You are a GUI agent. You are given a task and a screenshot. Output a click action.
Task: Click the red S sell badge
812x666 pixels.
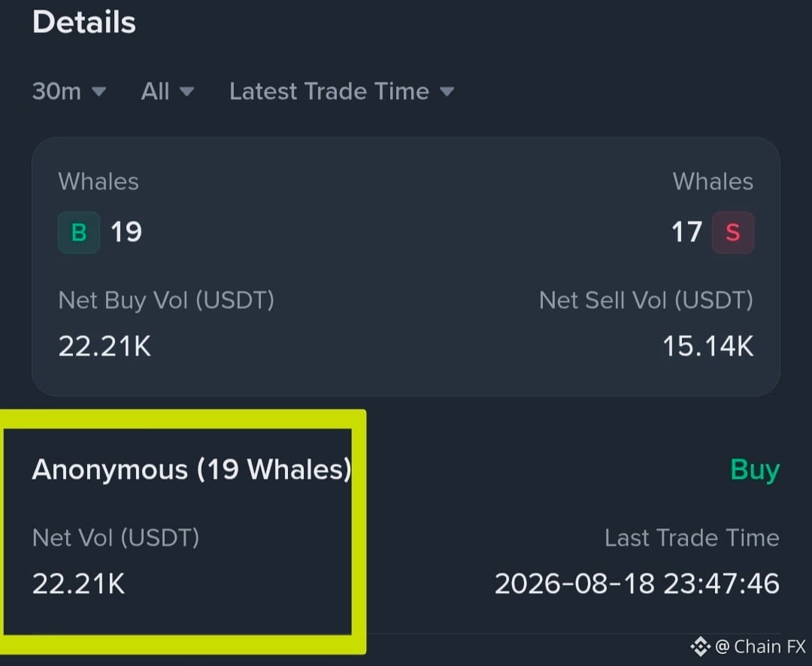pos(733,232)
